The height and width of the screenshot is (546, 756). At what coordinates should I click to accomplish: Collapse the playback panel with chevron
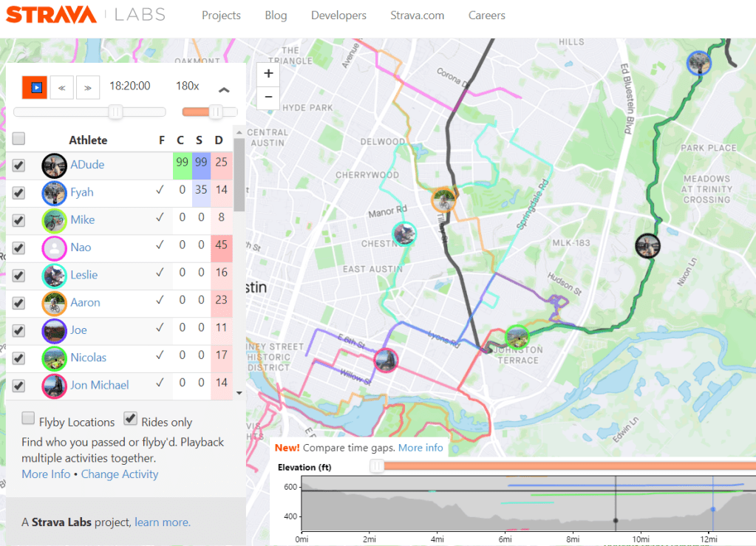pos(224,89)
